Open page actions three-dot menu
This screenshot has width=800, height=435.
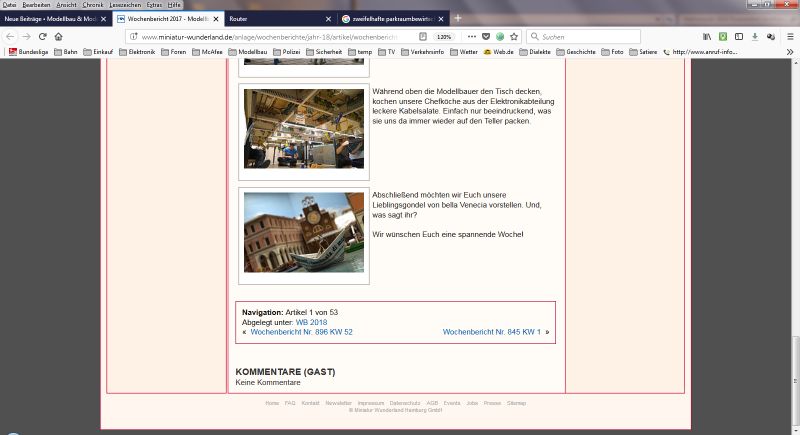tap(472, 36)
